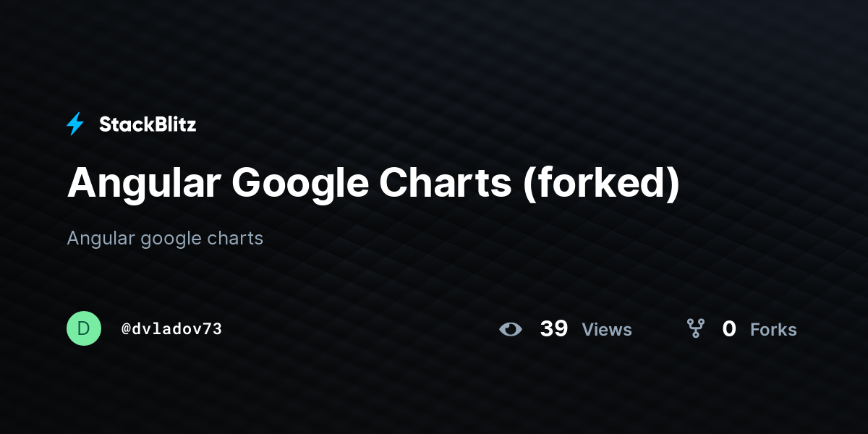Open the green D avatar
Screen dimensions: 868x434
(84, 328)
